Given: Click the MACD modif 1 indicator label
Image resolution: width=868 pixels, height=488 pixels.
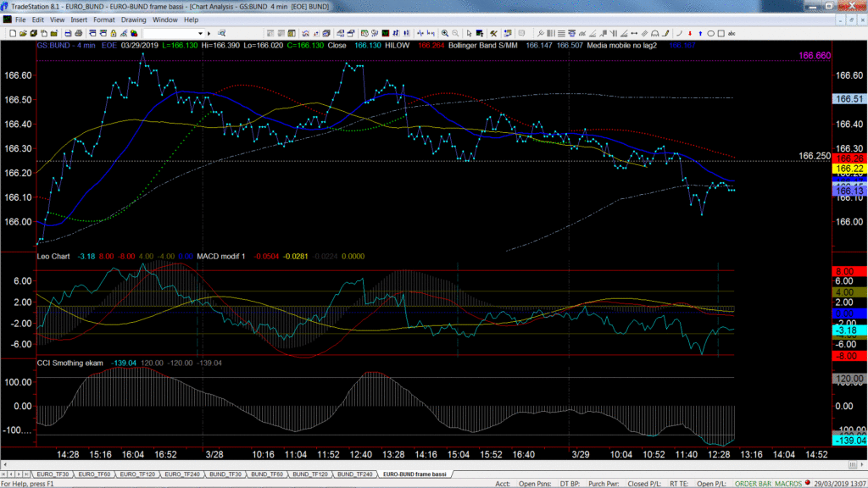Looking at the screenshot, I should [221, 256].
